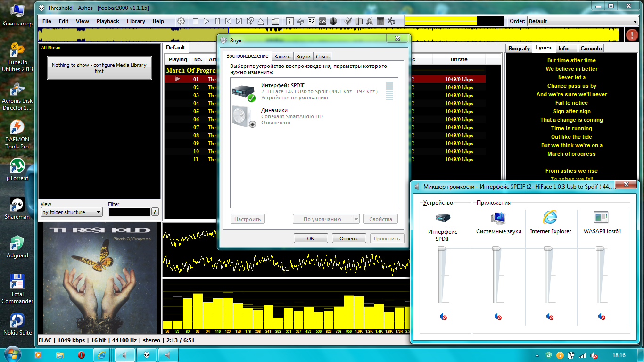This screenshot has height=362, width=644.
Task: Mute WASAPIHost64 in volume mixer
Action: click(x=601, y=317)
